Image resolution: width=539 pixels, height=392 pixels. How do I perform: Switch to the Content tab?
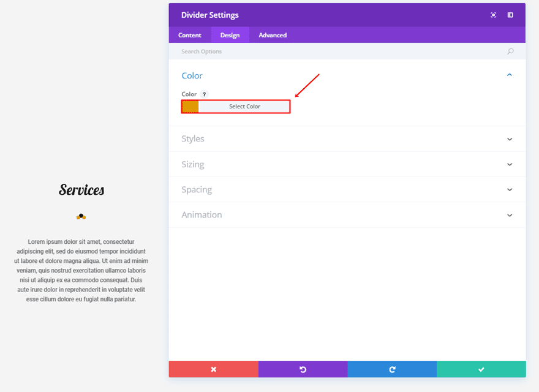pyautogui.click(x=190, y=35)
